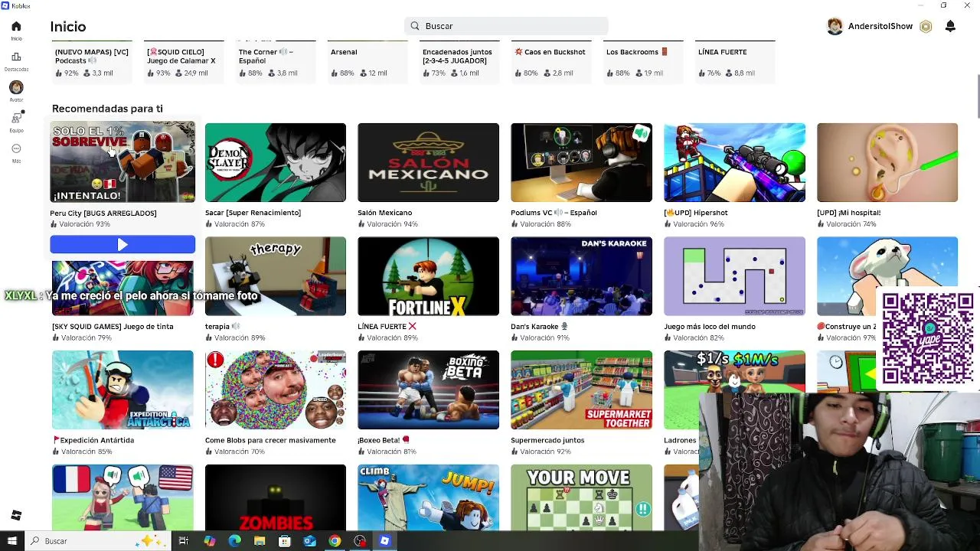Open the [UPD] Hipershot thumbnail
980x551 pixels.
734,162
